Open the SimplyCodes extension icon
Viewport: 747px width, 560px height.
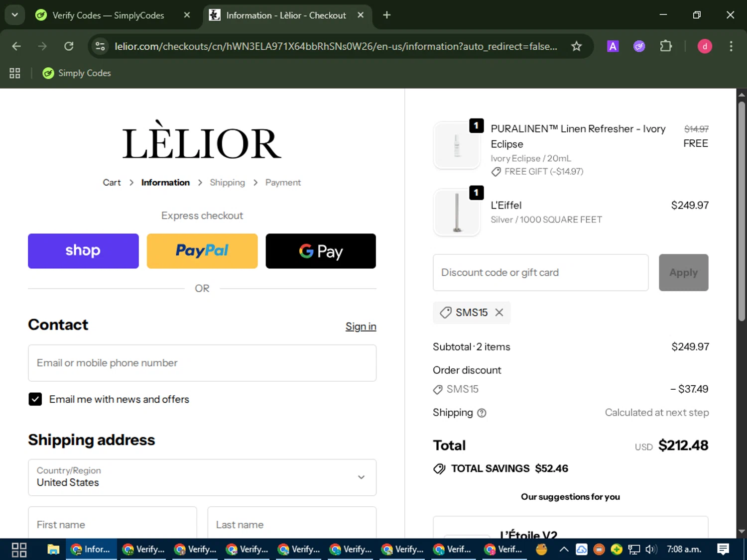pos(639,46)
